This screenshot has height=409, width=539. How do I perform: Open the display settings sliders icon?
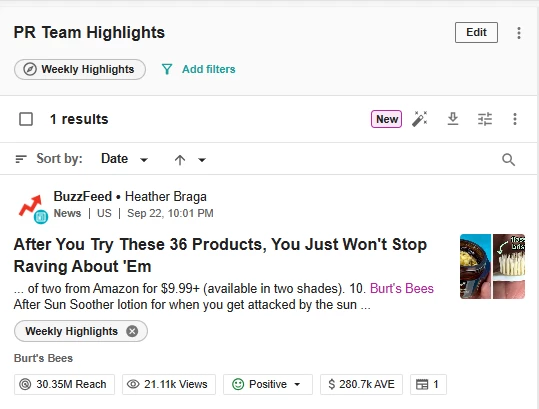pyautogui.click(x=485, y=119)
